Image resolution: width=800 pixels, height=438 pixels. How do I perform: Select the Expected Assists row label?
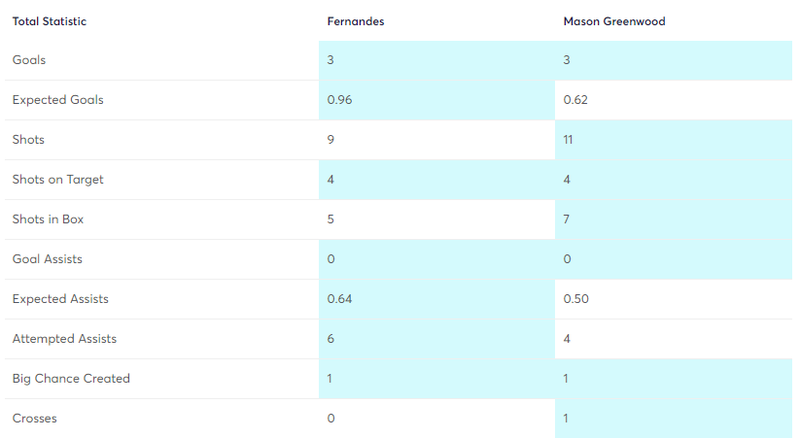coord(60,299)
